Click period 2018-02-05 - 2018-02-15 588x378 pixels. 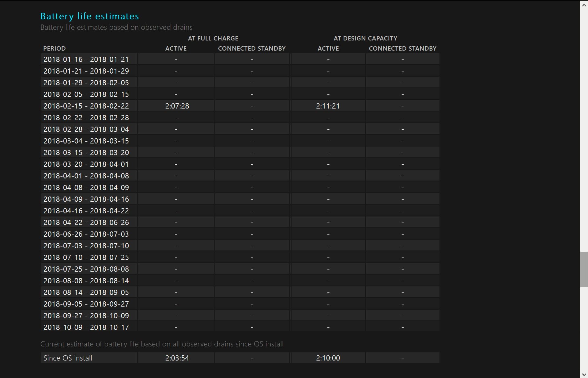[x=86, y=94]
